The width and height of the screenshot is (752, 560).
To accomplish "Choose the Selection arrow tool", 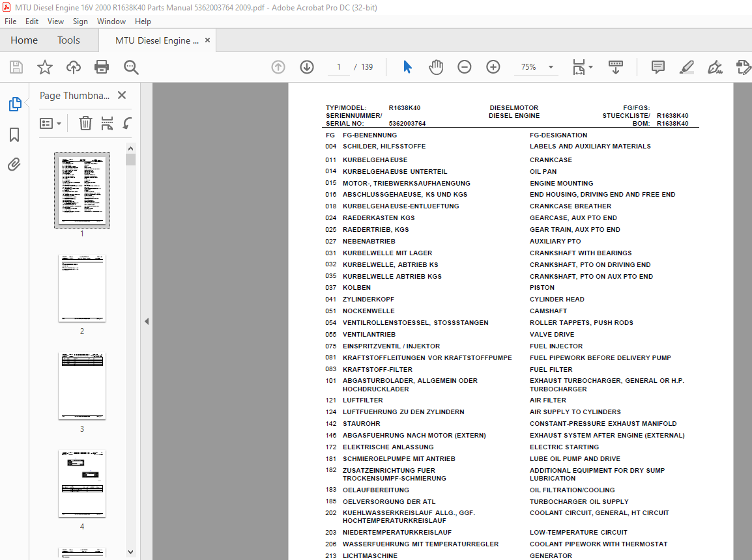I will pyautogui.click(x=407, y=67).
